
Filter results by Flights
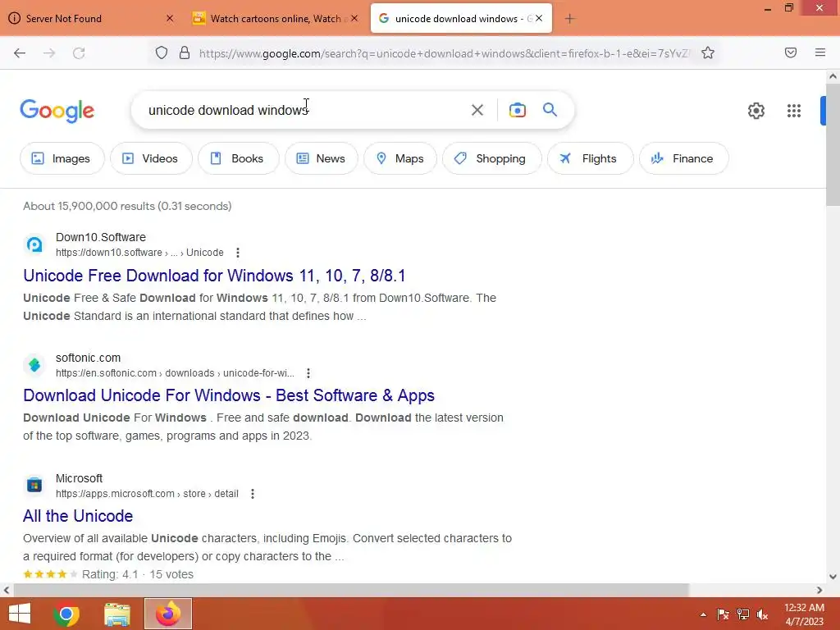591,158
